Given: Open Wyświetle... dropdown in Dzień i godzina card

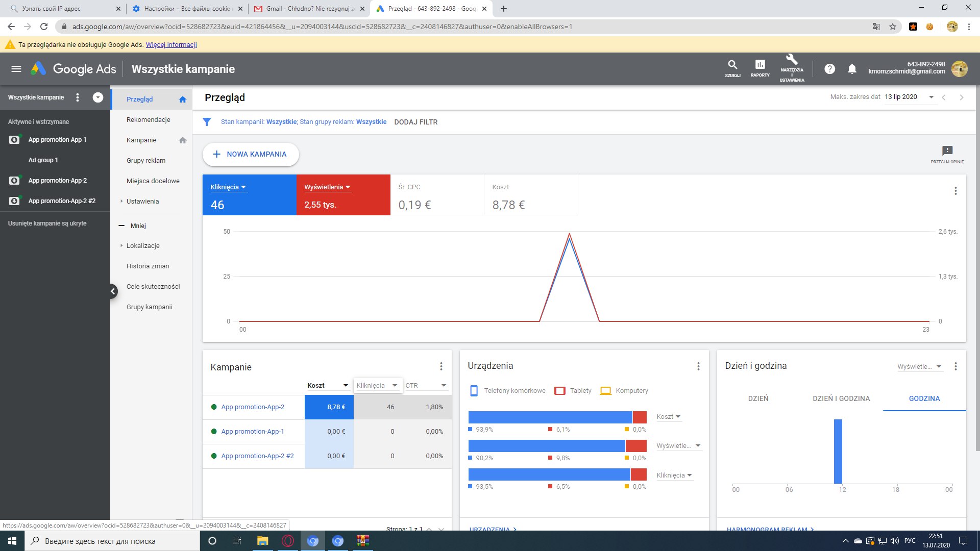Looking at the screenshot, I should 920,367.
